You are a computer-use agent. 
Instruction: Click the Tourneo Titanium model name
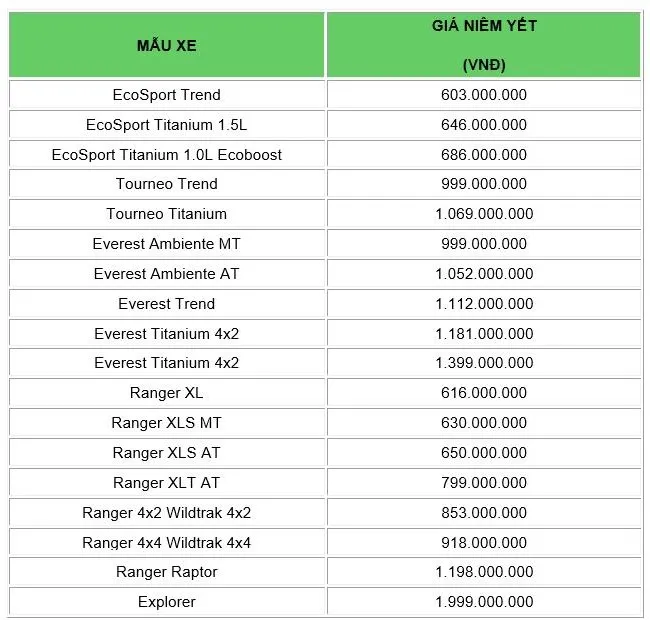pyautogui.click(x=166, y=214)
